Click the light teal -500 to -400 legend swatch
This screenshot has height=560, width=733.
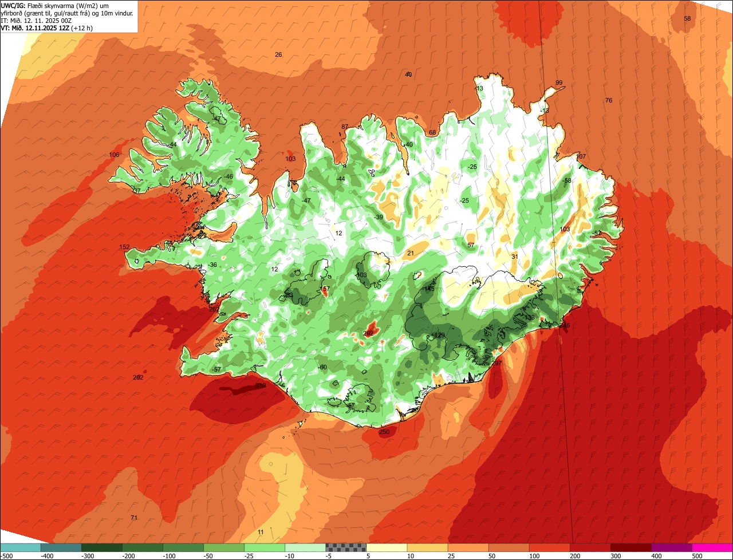coord(20,547)
